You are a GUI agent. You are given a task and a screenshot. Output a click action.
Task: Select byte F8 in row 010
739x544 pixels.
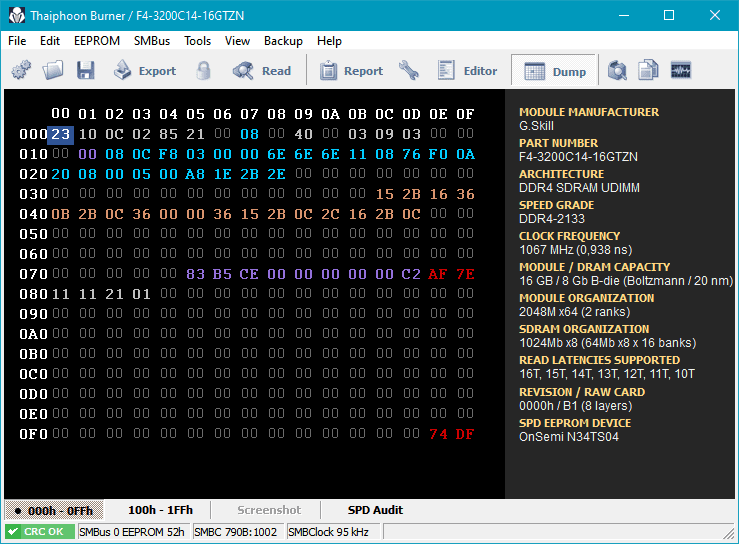pyautogui.click(x=168, y=154)
